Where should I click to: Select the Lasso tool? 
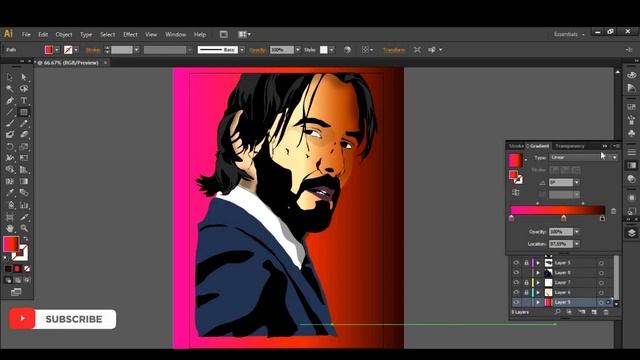coord(24,89)
